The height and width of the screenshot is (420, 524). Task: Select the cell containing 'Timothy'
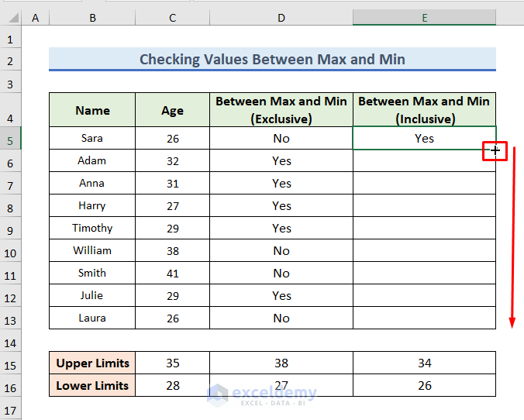(92, 228)
